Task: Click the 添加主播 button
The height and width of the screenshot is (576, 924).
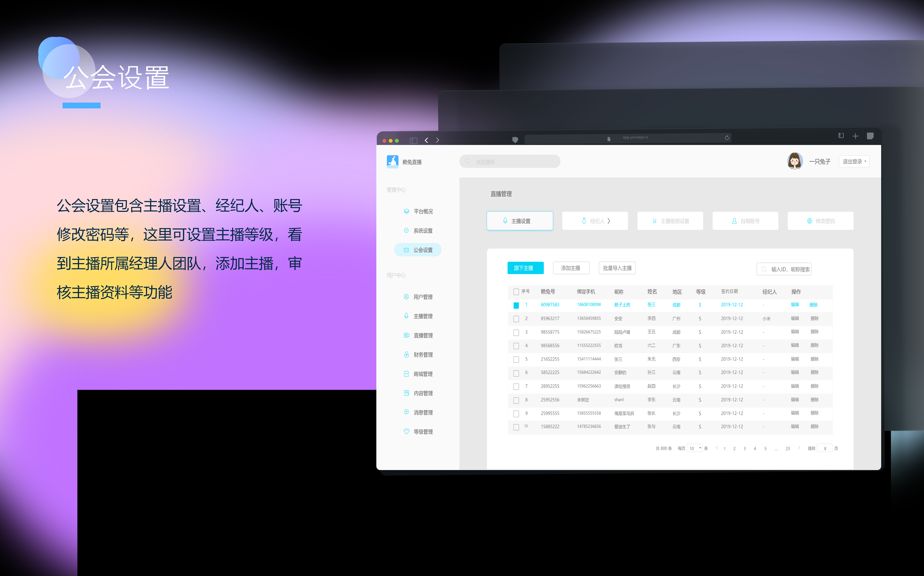Action: [x=571, y=268]
